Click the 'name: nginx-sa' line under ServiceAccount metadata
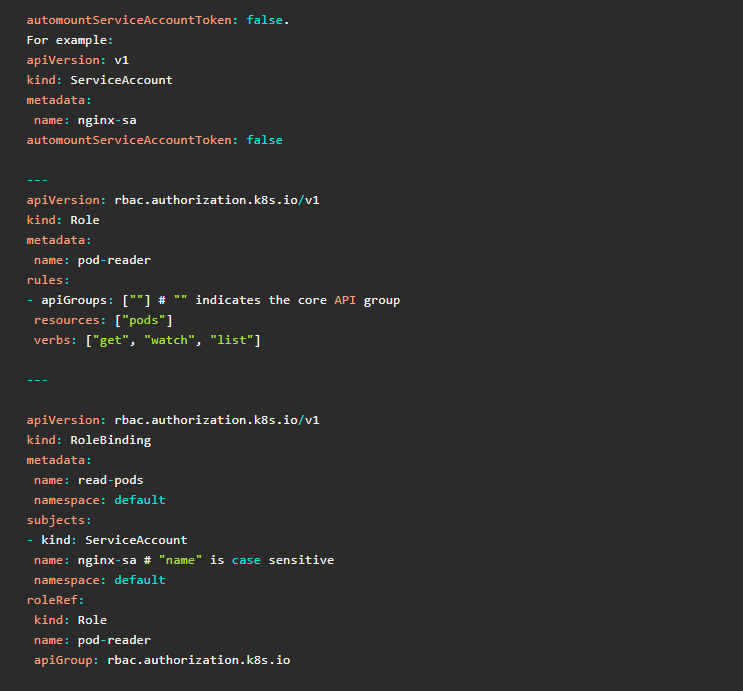 click(85, 120)
